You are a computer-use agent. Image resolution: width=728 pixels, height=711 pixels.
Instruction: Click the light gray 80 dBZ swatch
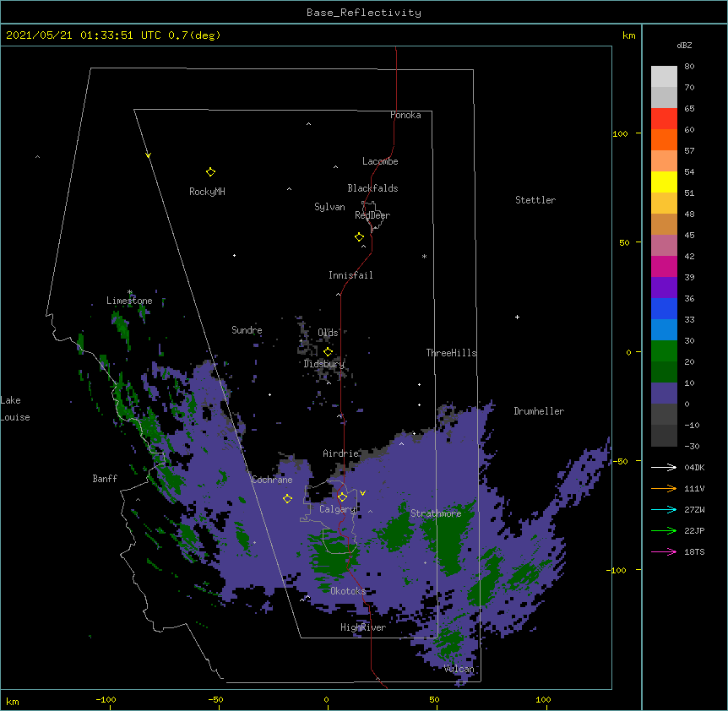[664, 76]
